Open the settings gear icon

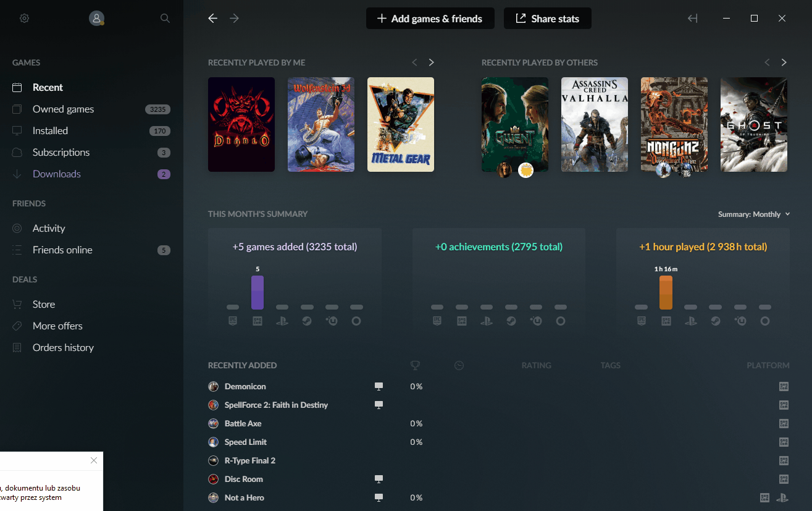pyautogui.click(x=24, y=19)
